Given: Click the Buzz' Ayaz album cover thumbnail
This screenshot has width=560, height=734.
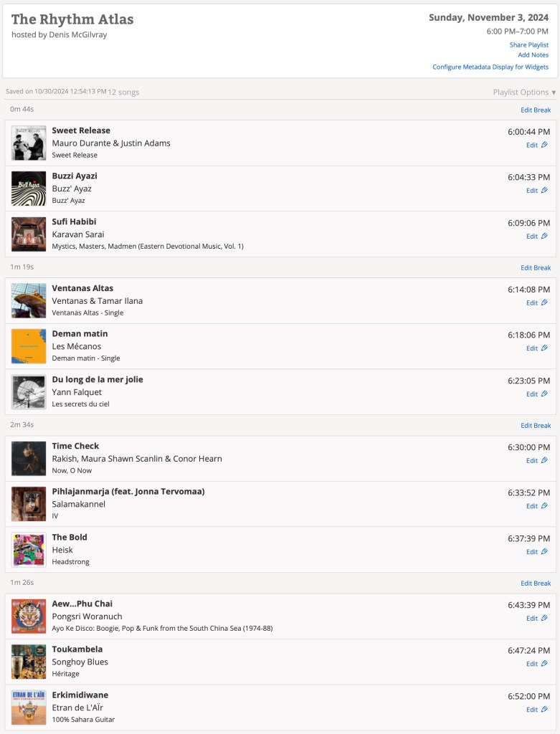Looking at the screenshot, I should [29, 189].
